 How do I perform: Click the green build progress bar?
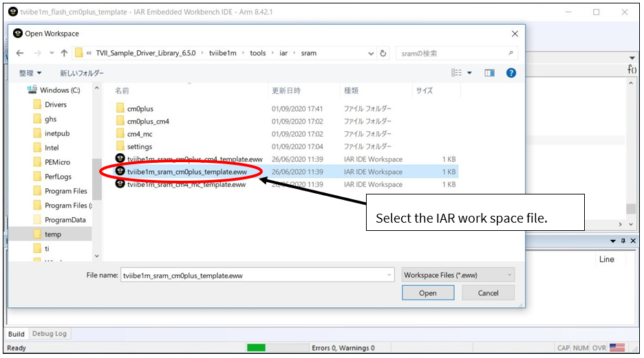(256, 348)
